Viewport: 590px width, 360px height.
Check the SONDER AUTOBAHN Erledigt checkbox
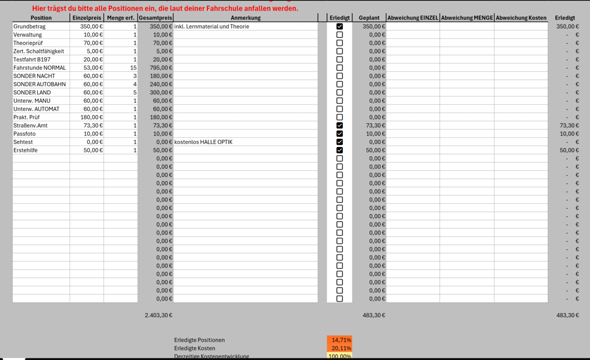coord(339,84)
